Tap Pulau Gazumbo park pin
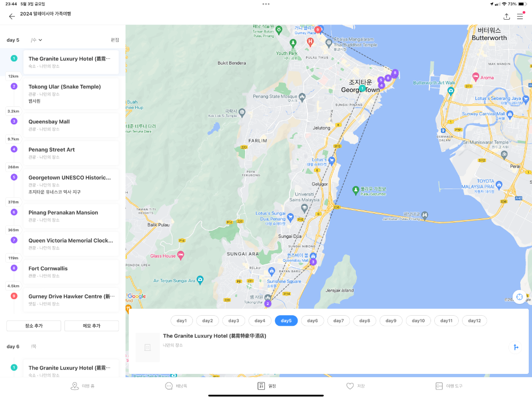Viewport: 532px width, 399px height. [356, 190]
